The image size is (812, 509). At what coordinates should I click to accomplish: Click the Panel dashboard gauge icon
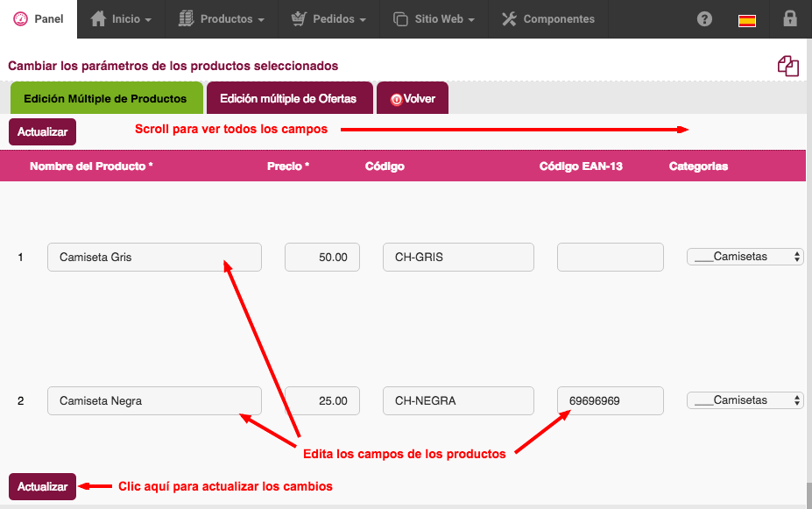20,19
